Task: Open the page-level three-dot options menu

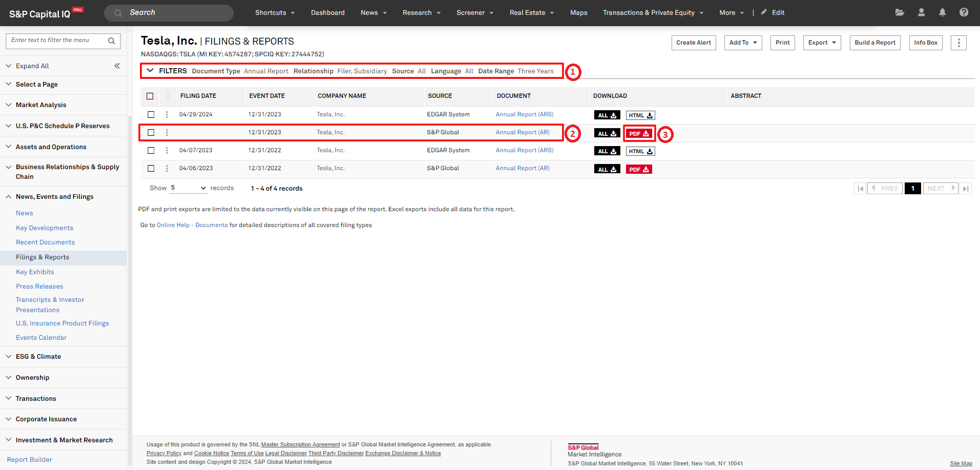Action: pos(958,43)
